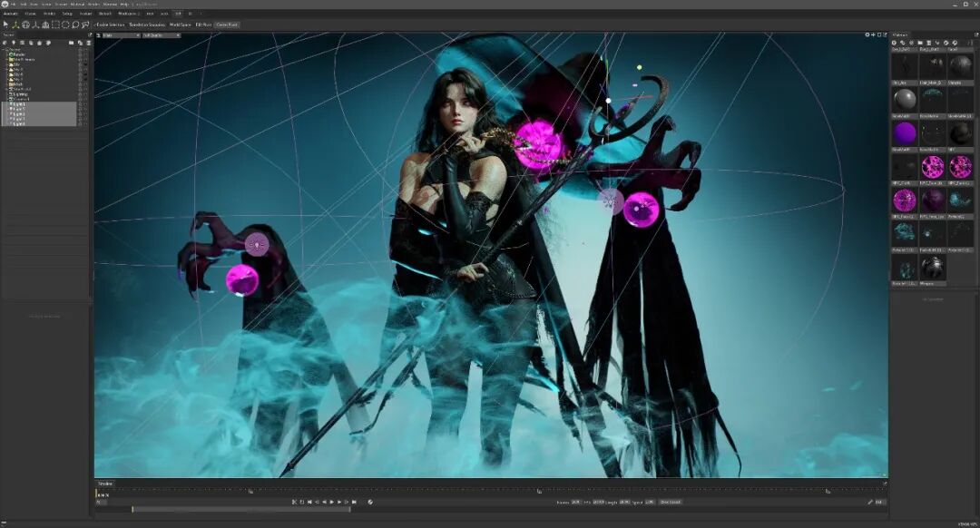
Task: Click the new folder icon in Scene panel
Action: 72,43
